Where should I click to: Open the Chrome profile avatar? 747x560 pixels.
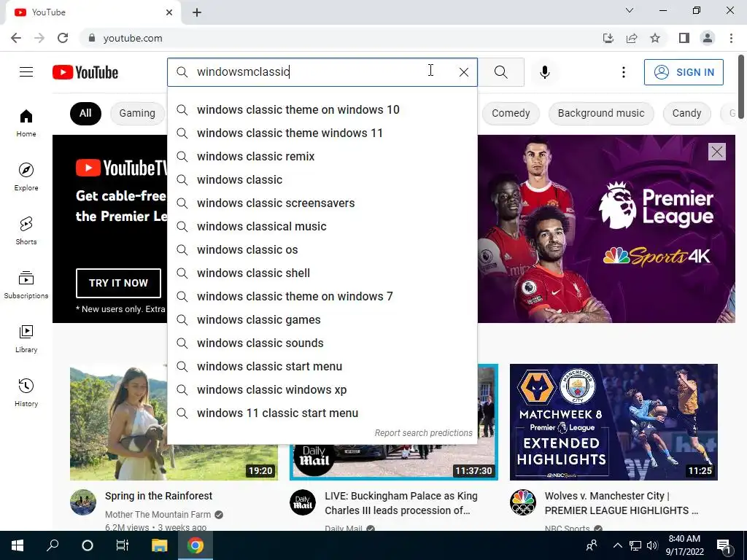(708, 38)
